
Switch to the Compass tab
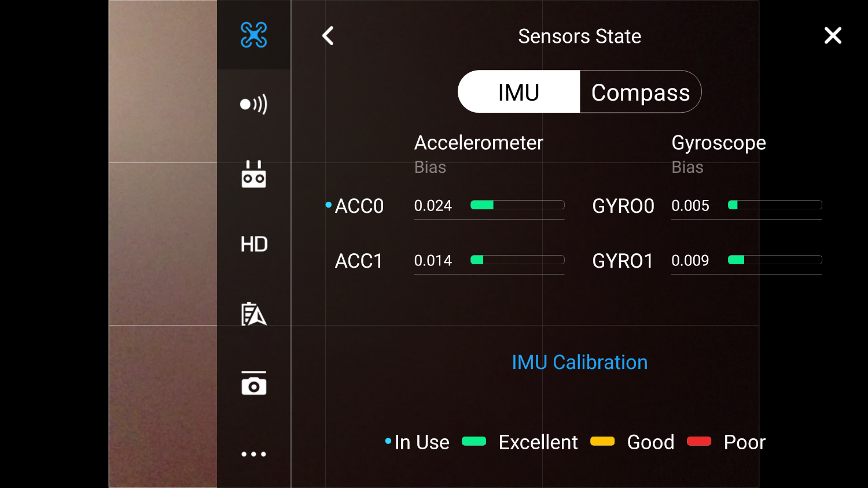(x=640, y=91)
